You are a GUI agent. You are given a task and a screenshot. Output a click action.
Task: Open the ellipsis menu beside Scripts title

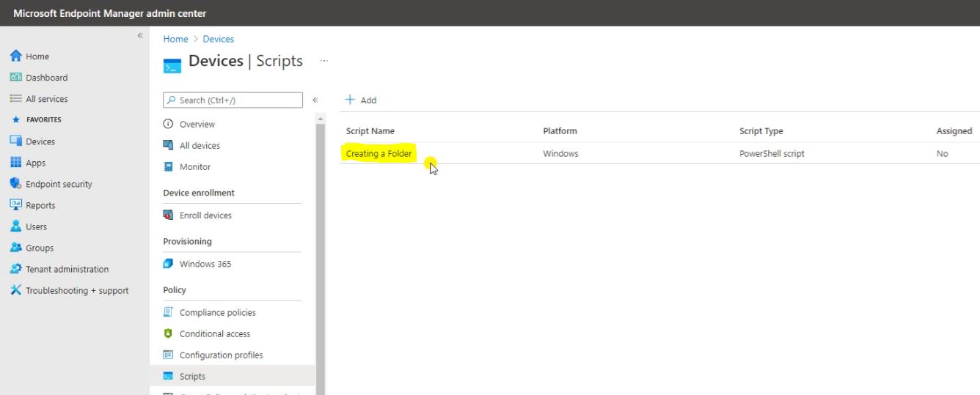click(x=324, y=61)
